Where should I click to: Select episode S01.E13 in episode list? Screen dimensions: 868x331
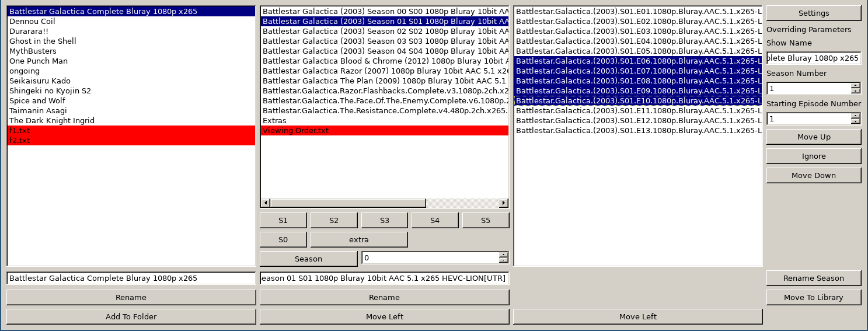point(638,130)
